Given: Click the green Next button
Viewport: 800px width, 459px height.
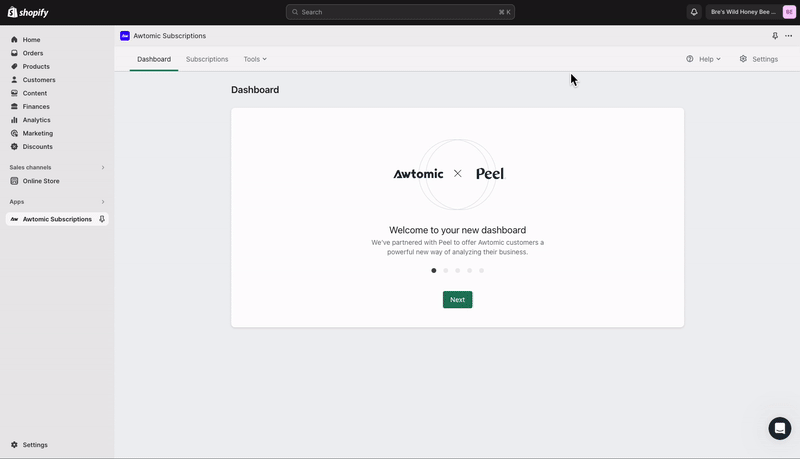Looking at the screenshot, I should [458, 300].
